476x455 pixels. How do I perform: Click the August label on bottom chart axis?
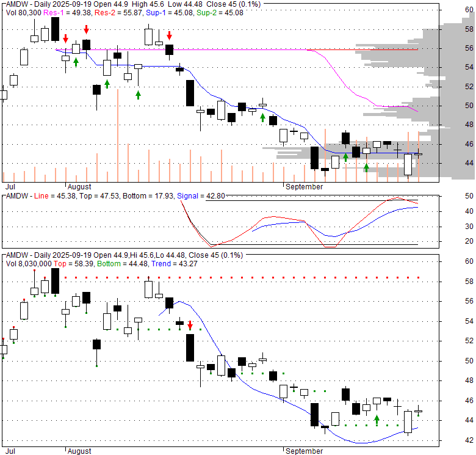coord(79,451)
